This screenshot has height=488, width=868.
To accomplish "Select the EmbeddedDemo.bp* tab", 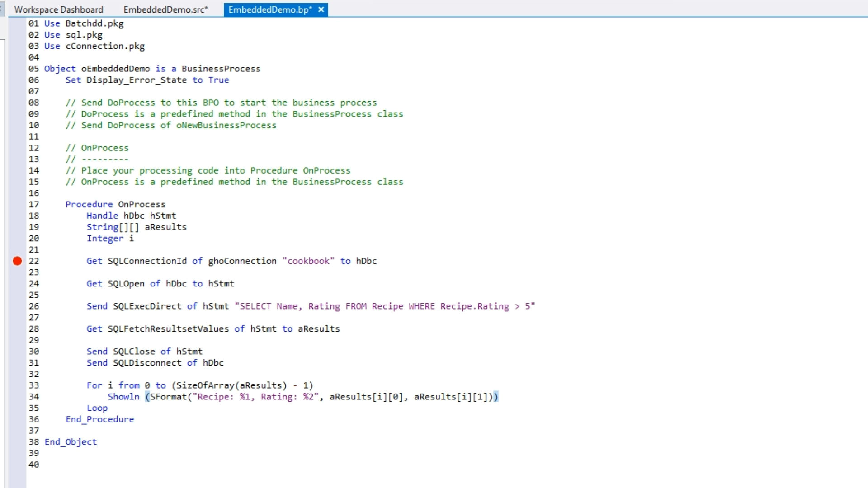I will tap(269, 9).
